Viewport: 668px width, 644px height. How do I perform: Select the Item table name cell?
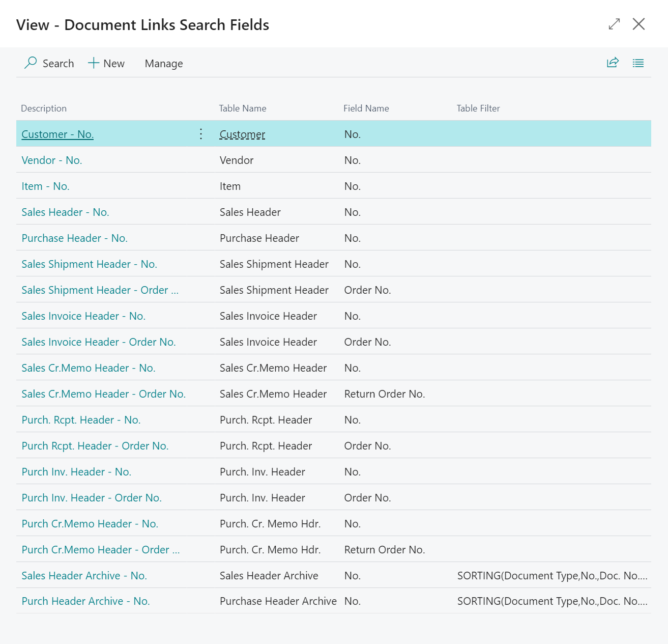pos(230,186)
